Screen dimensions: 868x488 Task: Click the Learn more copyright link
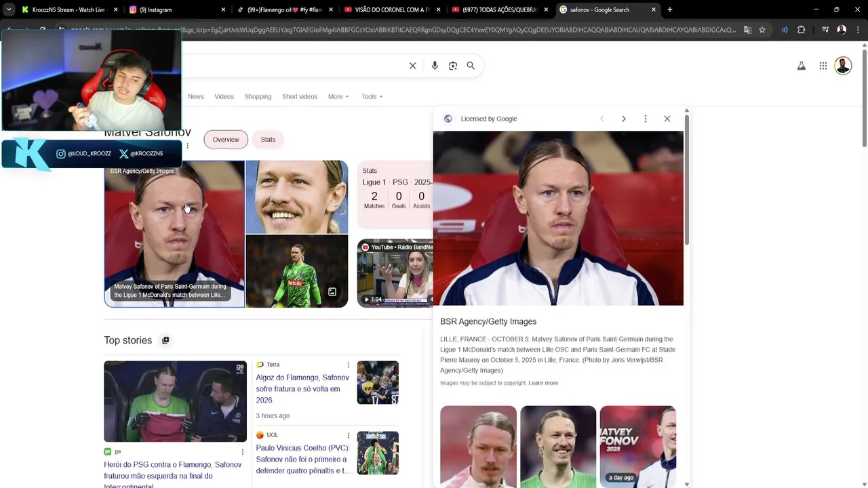(x=543, y=383)
